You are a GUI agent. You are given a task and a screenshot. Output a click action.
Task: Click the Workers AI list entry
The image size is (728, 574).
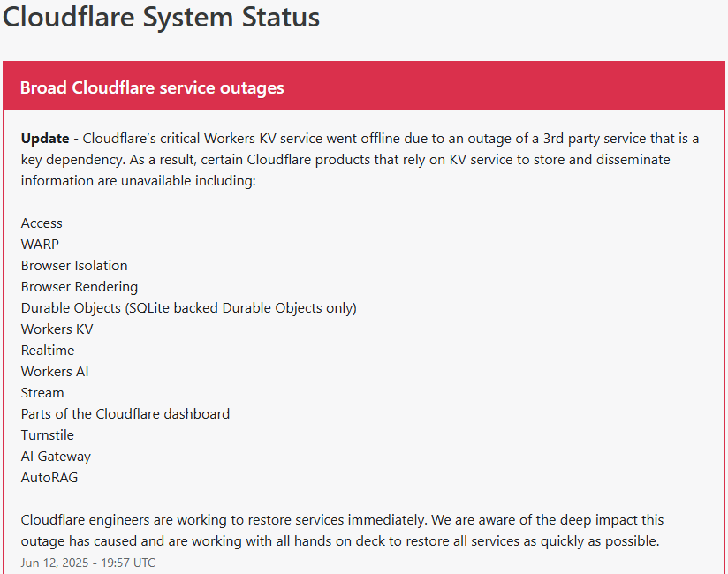[x=55, y=372]
